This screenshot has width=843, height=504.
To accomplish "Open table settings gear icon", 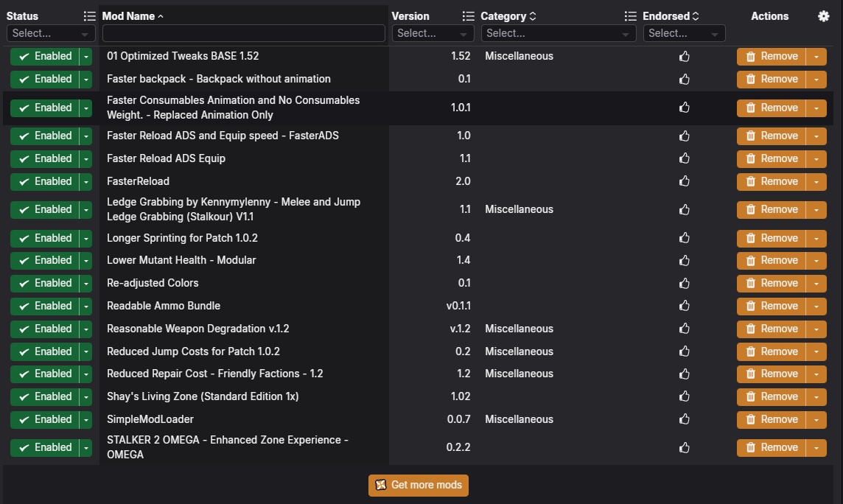I will click(824, 16).
